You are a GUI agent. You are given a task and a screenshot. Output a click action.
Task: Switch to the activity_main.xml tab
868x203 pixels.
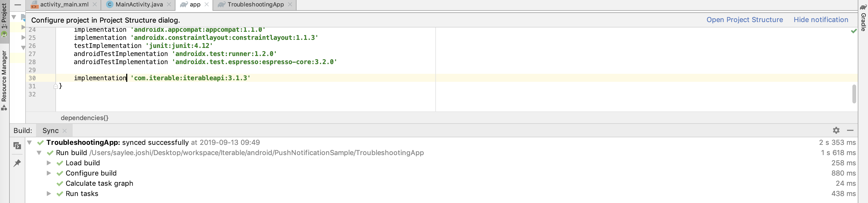[x=64, y=4]
